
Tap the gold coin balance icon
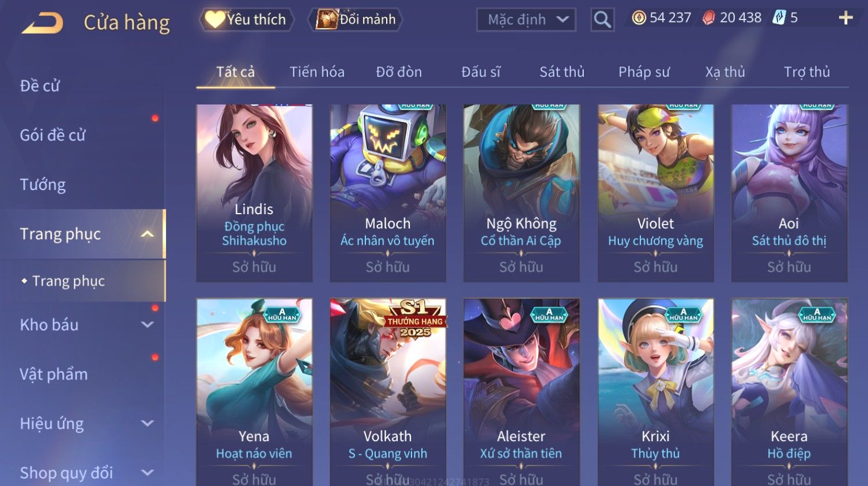(639, 18)
